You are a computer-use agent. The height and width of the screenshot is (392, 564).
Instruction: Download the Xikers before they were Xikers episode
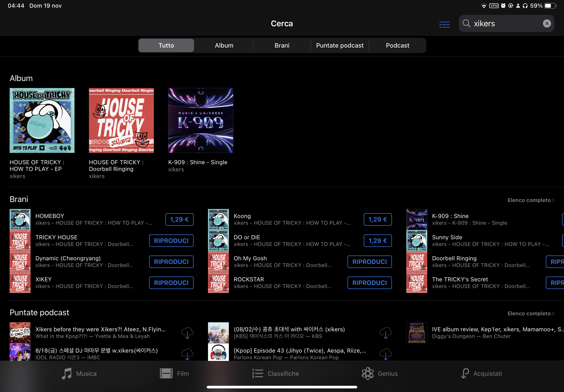pos(187,332)
